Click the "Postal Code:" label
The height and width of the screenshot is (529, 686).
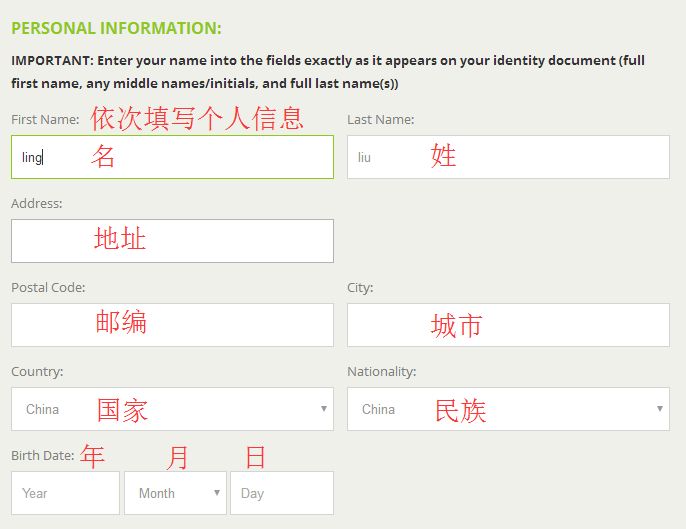coord(48,287)
